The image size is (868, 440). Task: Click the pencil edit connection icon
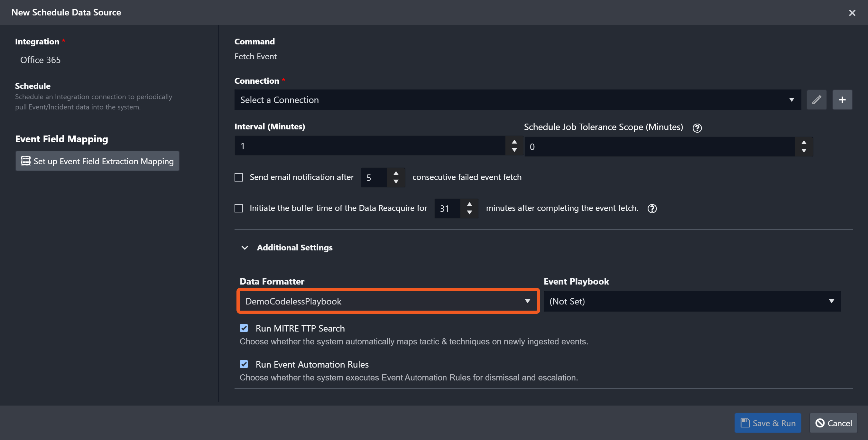[x=817, y=100]
